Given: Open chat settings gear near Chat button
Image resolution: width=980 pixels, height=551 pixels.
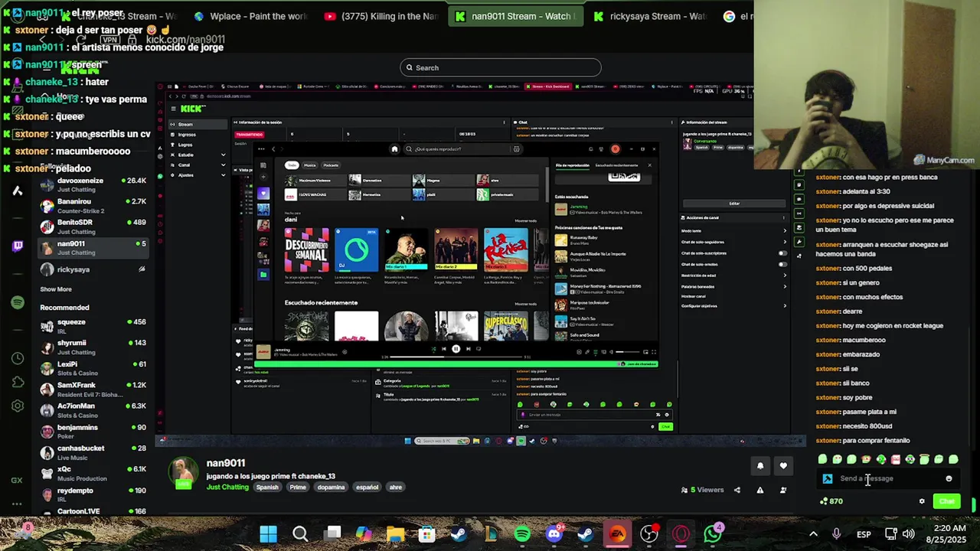Looking at the screenshot, I should click(x=922, y=501).
